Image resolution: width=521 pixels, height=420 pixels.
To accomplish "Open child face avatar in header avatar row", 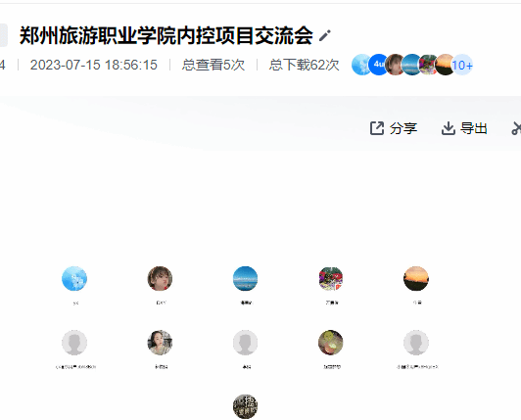I will pos(396,65).
